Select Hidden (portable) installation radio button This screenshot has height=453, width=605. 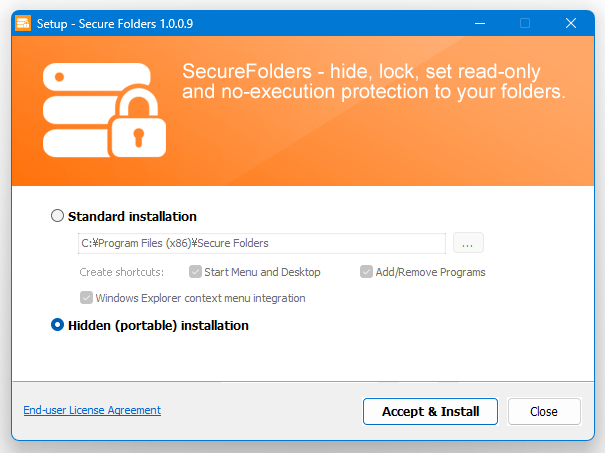pyautogui.click(x=57, y=325)
